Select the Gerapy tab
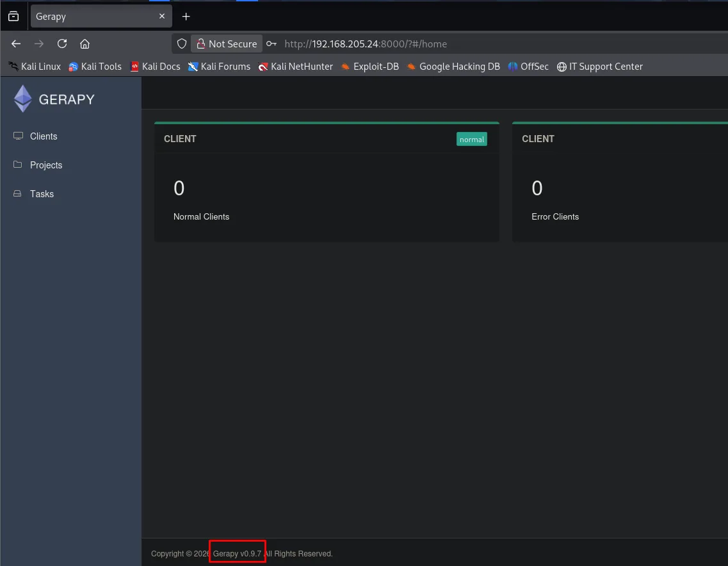 coord(101,16)
